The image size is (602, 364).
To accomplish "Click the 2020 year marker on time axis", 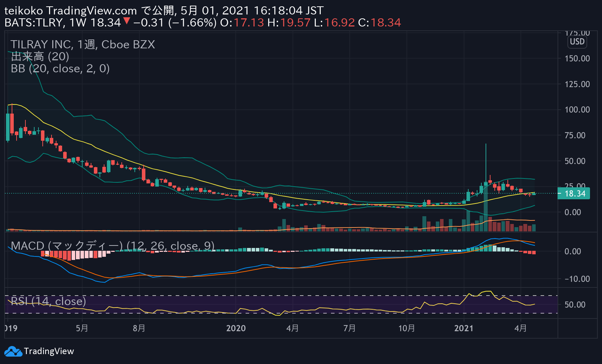I will [236, 328].
